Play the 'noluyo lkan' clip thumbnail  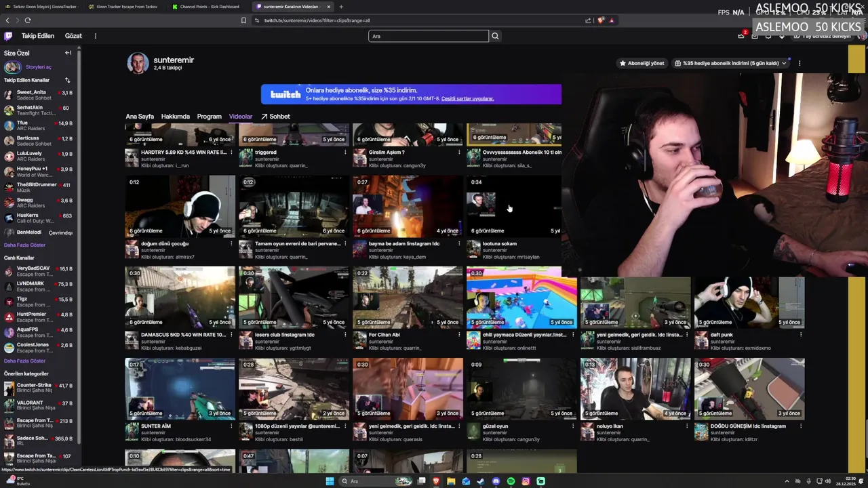coord(635,389)
